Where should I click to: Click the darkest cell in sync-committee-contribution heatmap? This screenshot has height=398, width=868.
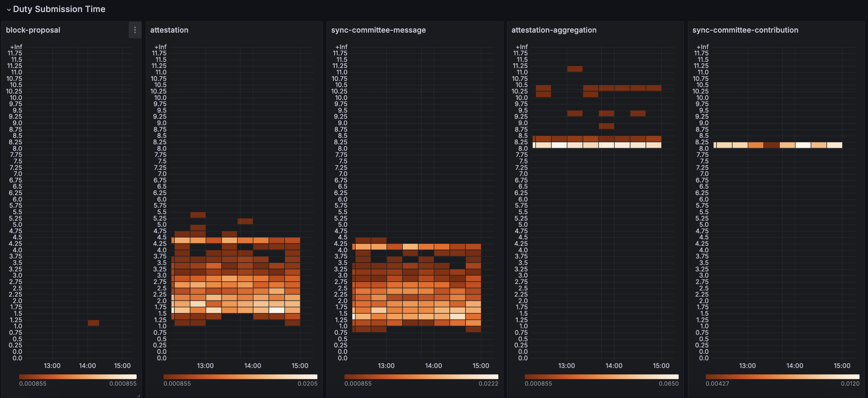point(771,145)
